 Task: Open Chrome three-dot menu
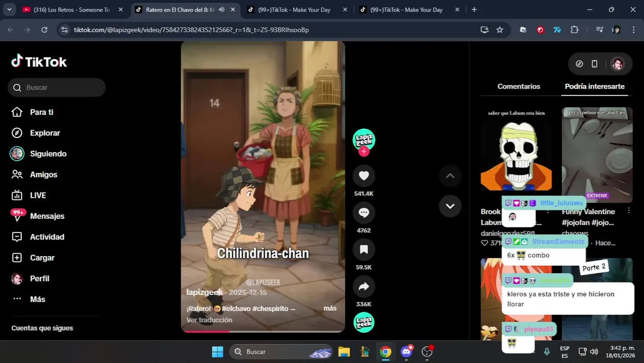pyautogui.click(x=633, y=30)
